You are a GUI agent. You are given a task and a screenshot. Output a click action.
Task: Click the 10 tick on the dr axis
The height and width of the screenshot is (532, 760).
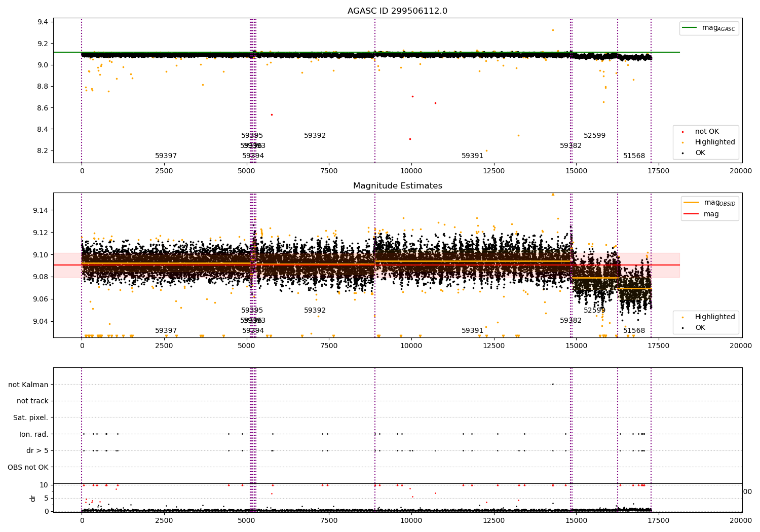44,485
